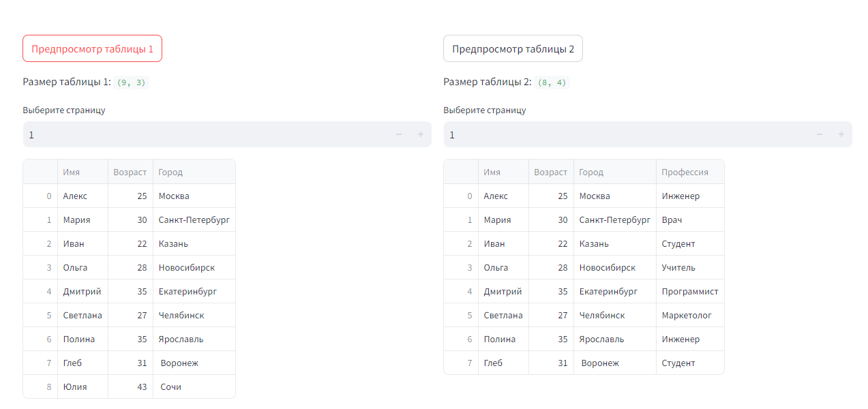Select the "Имя" column header in table 1
Screen dimensions: 868x409
coord(83,172)
